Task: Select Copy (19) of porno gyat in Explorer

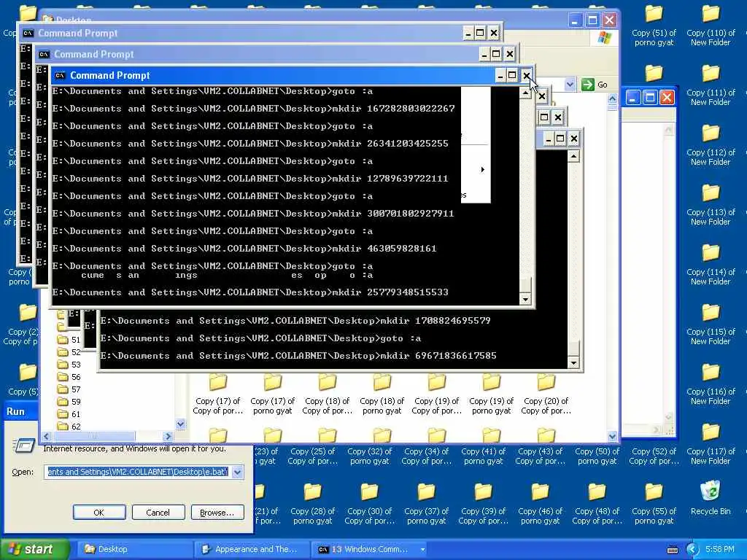Action: click(491, 394)
